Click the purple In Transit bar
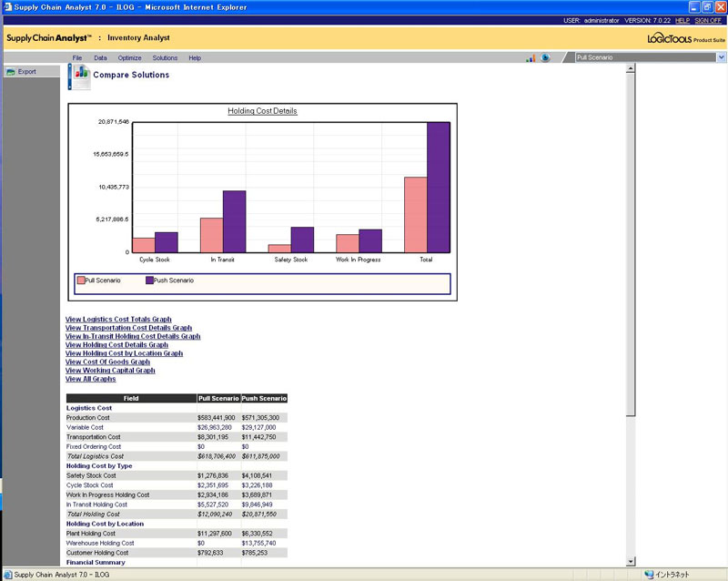 [235, 221]
